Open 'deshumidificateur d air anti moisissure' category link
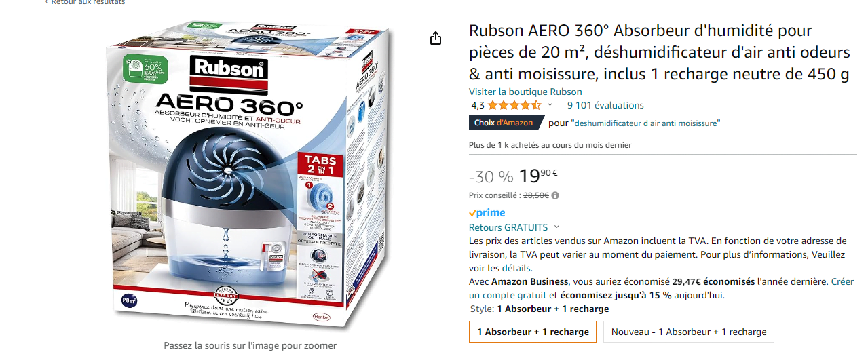Viewport: 868px width, 352px height. pos(646,123)
